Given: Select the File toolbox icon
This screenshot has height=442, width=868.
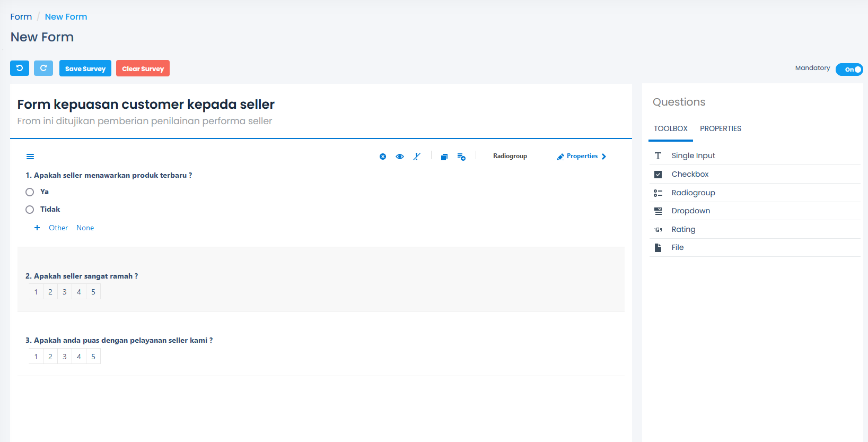Looking at the screenshot, I should (x=658, y=247).
